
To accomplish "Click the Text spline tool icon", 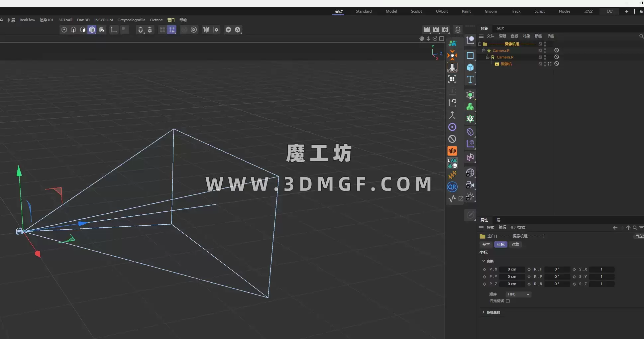I will click(x=470, y=80).
